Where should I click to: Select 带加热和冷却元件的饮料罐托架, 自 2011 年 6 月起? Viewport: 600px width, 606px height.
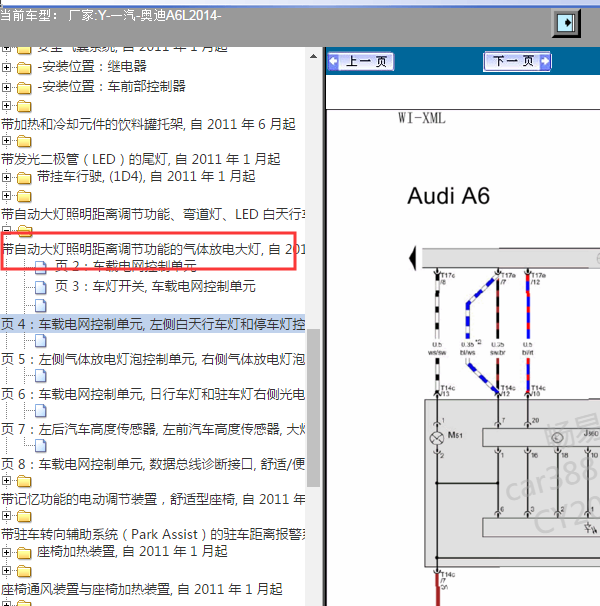[148, 124]
